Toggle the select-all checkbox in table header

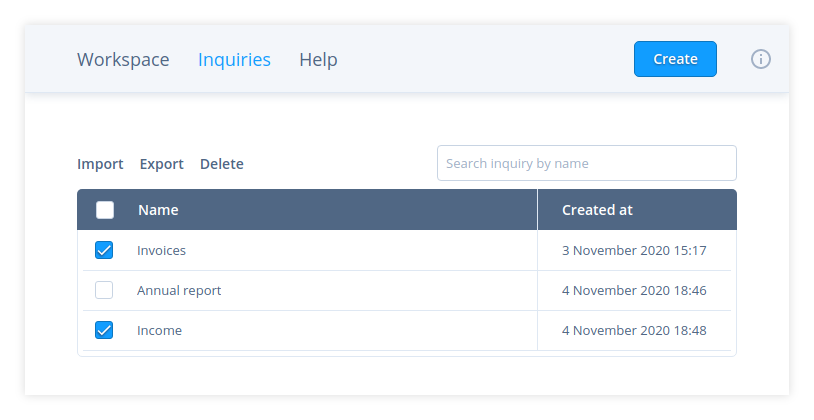pyautogui.click(x=105, y=210)
